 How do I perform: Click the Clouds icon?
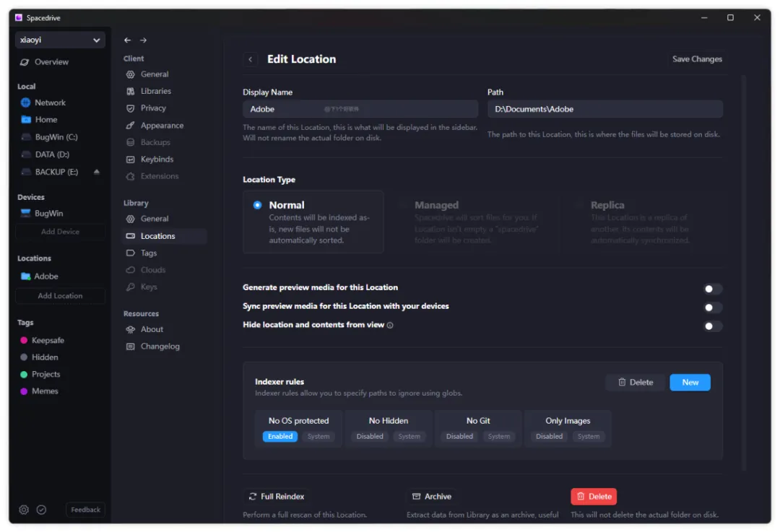[x=130, y=269]
